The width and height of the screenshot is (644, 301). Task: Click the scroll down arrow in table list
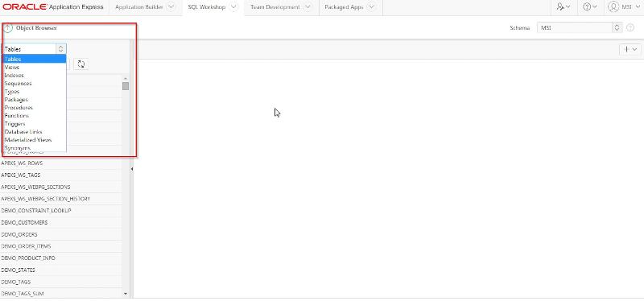pos(126,294)
